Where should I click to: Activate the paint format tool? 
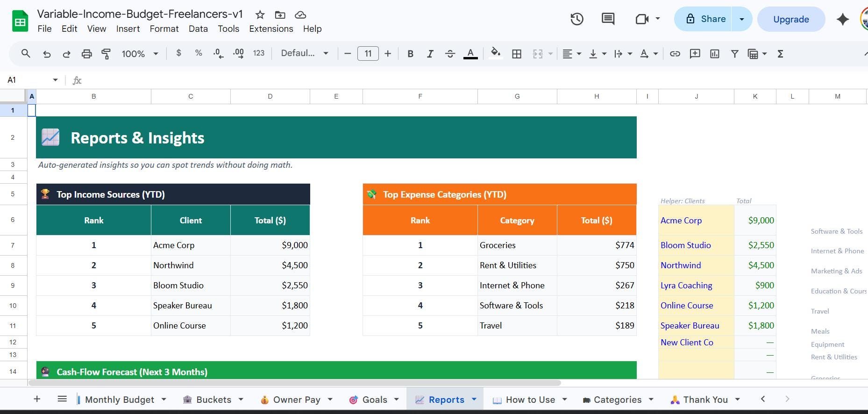(106, 54)
